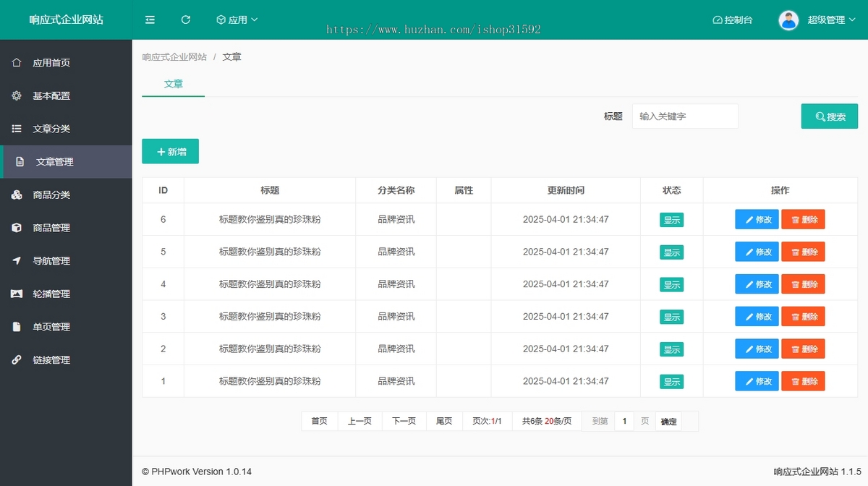Image resolution: width=868 pixels, height=486 pixels.
Task: Open 基本配置 settings in sidebar
Action: pos(51,96)
